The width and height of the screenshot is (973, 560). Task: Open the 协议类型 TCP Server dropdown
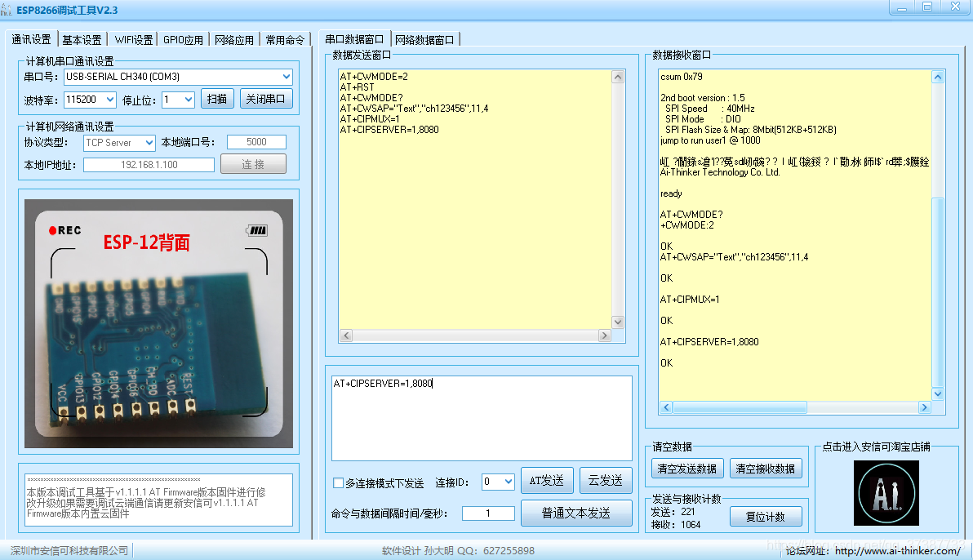149,143
